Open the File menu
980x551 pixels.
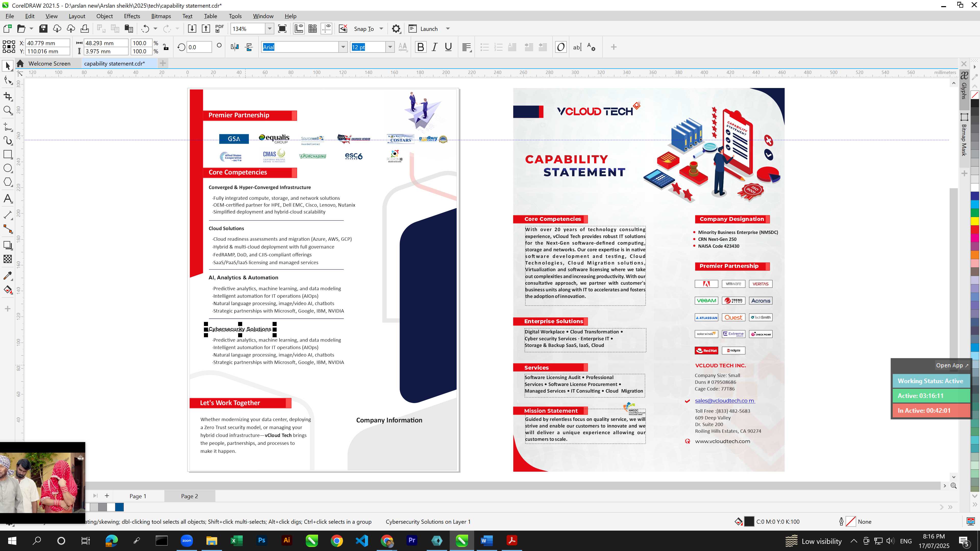point(9,16)
